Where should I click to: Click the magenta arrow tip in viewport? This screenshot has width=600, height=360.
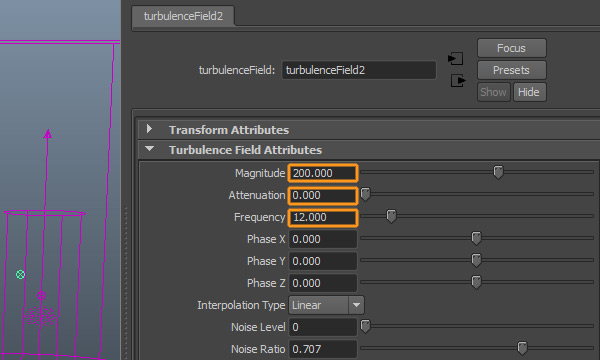click(x=48, y=134)
